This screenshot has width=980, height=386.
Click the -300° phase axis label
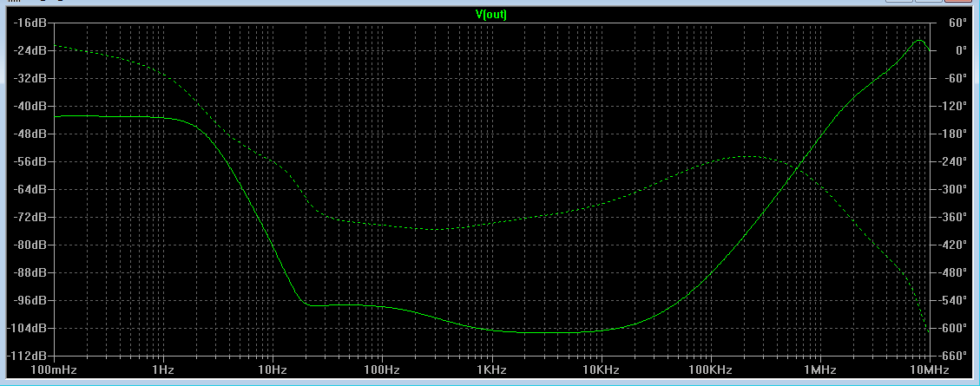click(951, 189)
